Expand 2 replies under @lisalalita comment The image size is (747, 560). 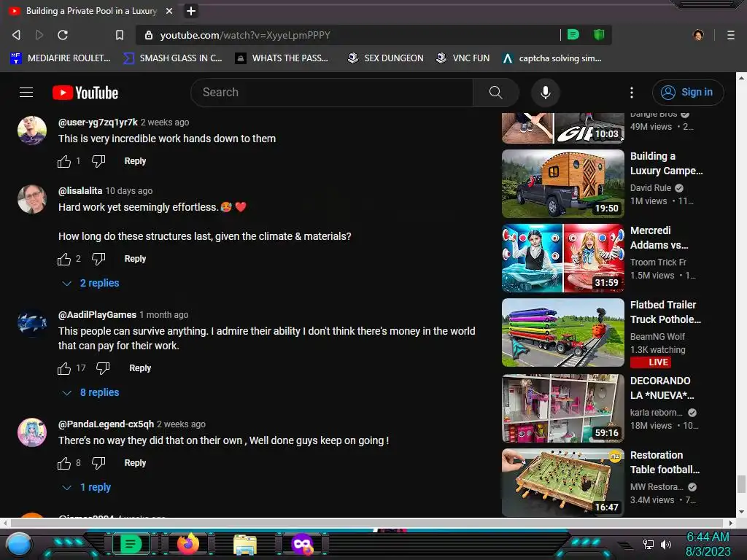pyautogui.click(x=90, y=283)
